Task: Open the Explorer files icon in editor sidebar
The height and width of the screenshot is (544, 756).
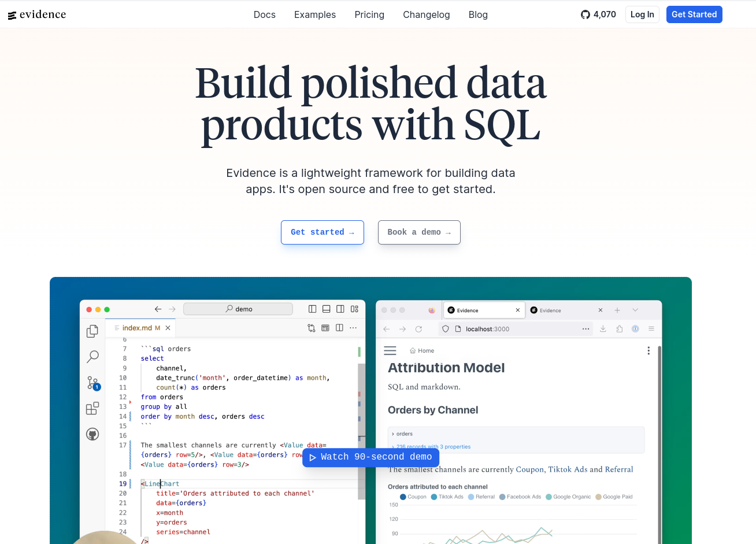Action: (92, 331)
